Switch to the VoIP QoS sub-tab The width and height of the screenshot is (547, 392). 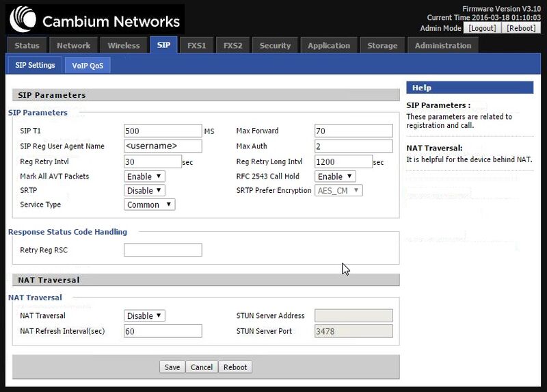pos(87,66)
